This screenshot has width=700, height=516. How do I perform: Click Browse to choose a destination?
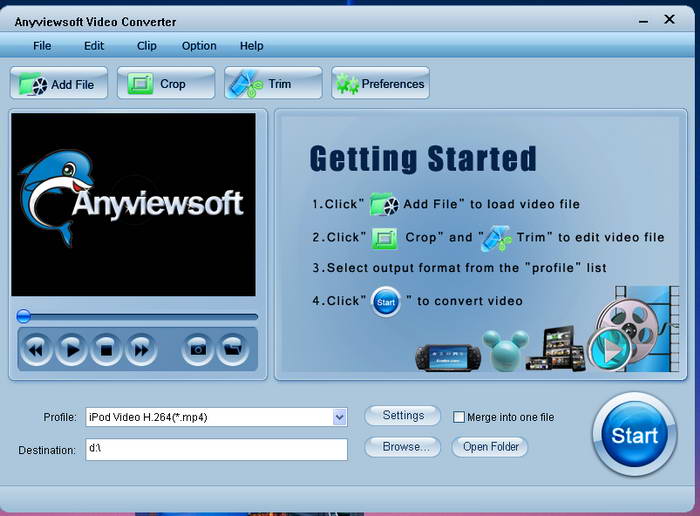[403, 447]
